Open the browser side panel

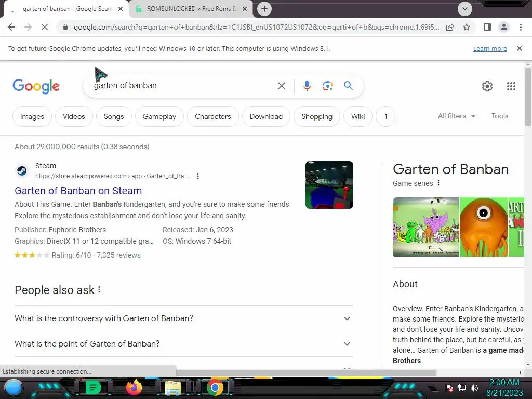click(487, 27)
